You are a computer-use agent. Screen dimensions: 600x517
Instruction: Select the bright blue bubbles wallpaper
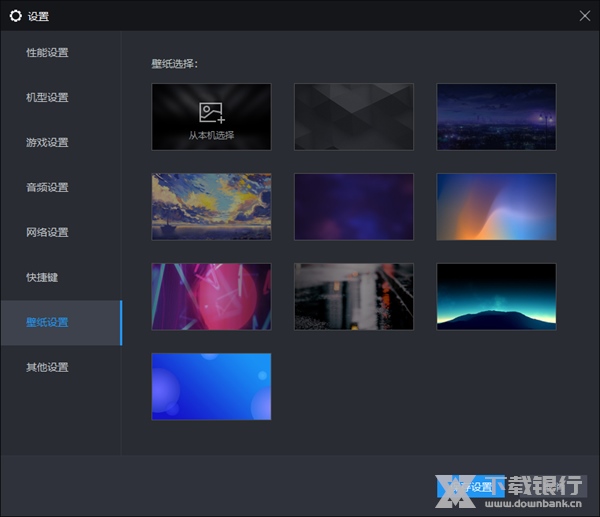pos(211,386)
